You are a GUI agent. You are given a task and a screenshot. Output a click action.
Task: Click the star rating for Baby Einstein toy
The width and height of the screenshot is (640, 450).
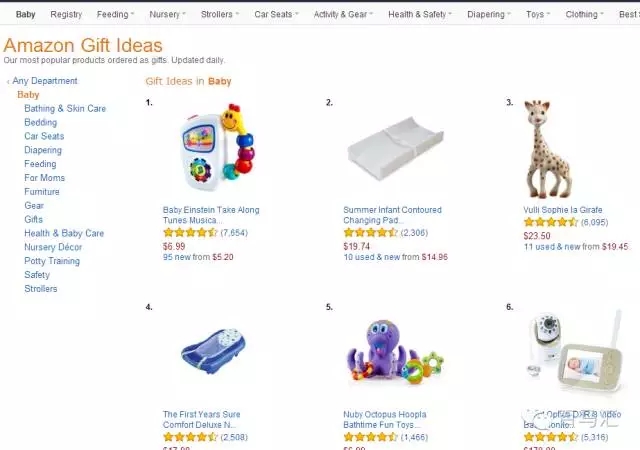(190, 232)
